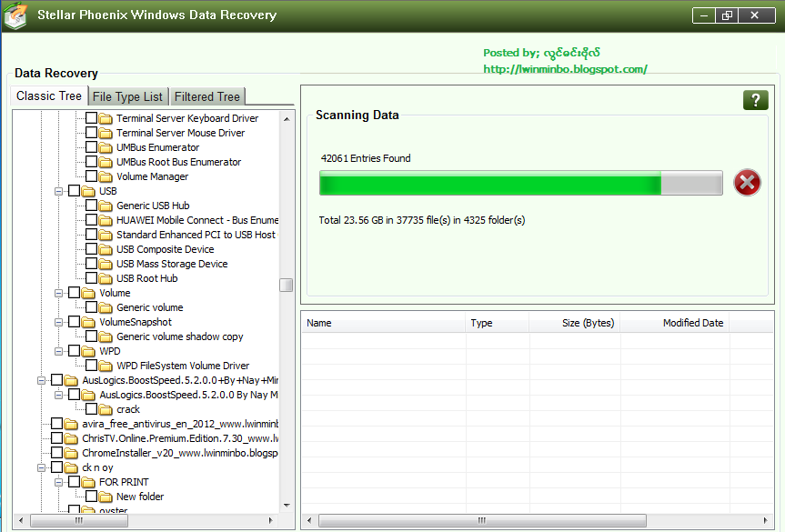Switch to the Filtered Tree tab
This screenshot has width=785, height=532.
(207, 96)
